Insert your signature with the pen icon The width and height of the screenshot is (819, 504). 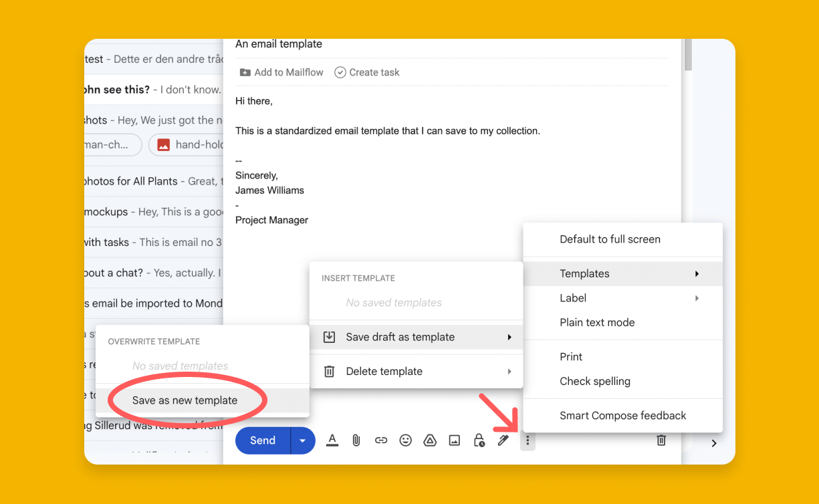(x=503, y=440)
